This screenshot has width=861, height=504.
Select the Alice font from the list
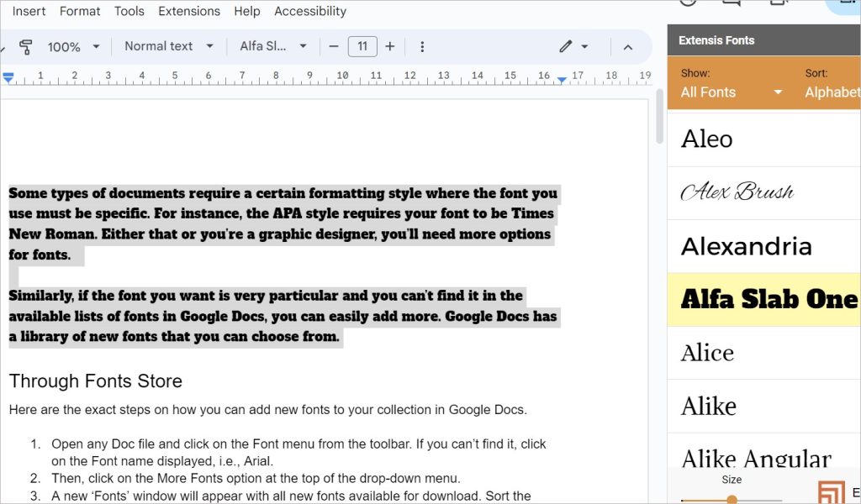tap(707, 353)
